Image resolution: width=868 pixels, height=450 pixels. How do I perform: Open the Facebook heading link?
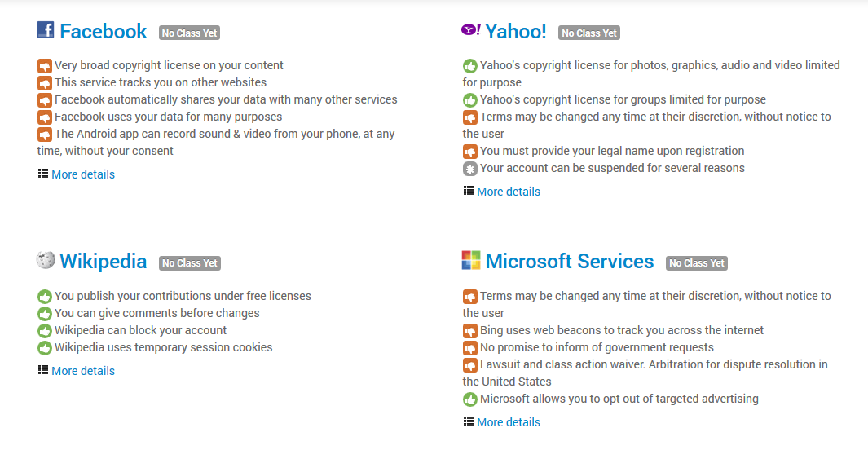[103, 32]
